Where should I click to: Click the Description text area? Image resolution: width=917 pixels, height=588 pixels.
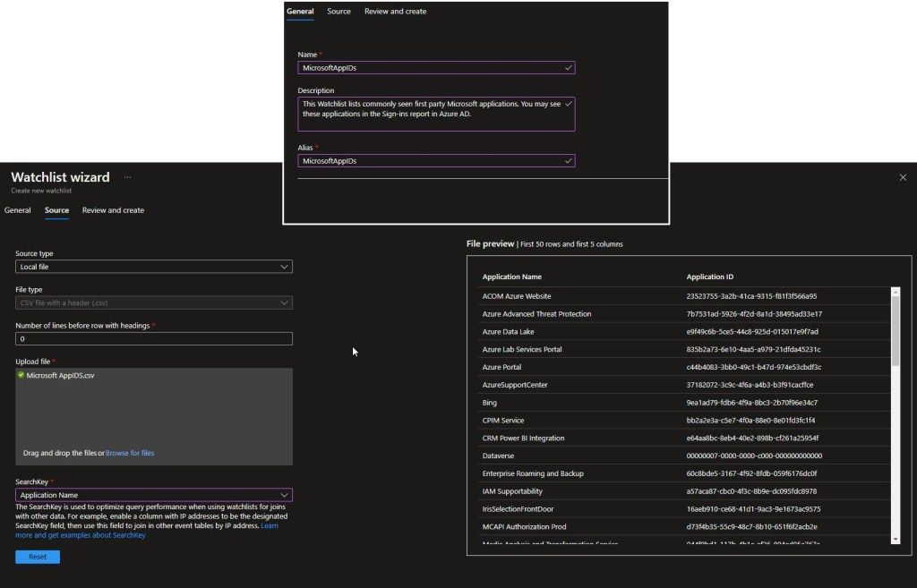click(436, 114)
